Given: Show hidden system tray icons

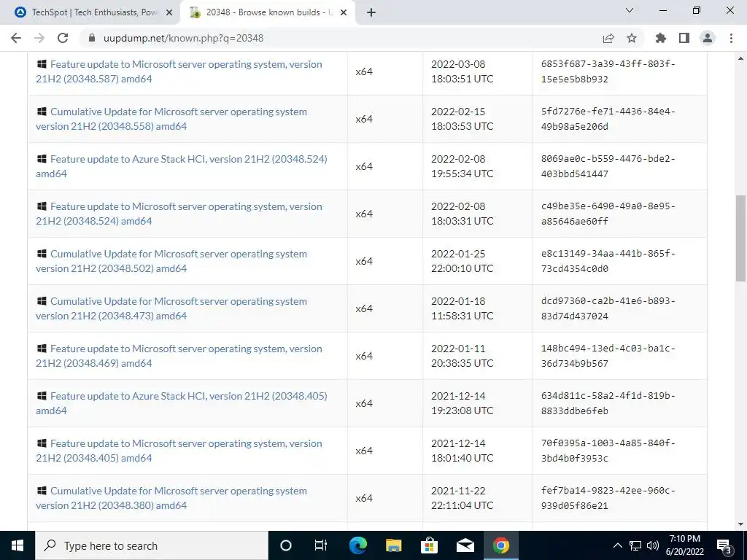Looking at the screenshot, I should [617, 545].
